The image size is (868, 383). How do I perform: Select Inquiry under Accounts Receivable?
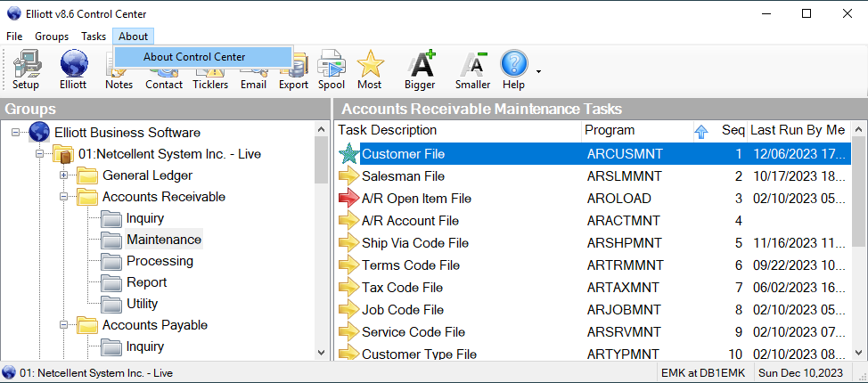tap(145, 218)
